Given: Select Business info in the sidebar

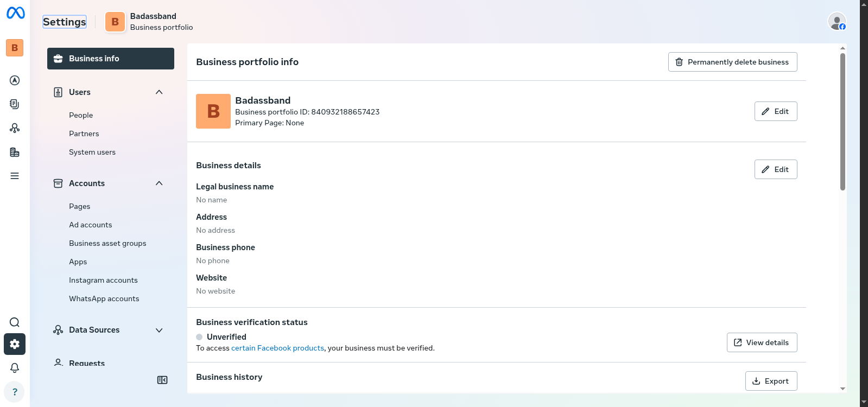Looking at the screenshot, I should coord(111,59).
